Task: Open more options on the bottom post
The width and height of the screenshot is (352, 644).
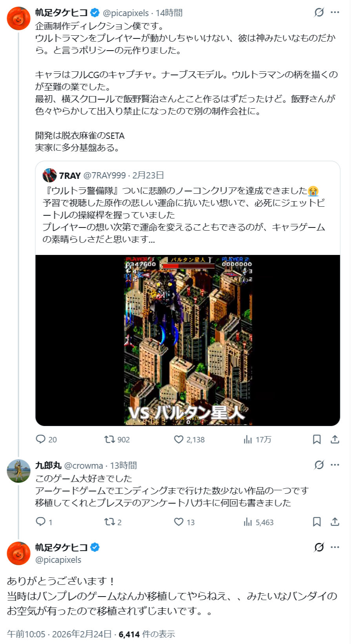Action: click(x=335, y=547)
